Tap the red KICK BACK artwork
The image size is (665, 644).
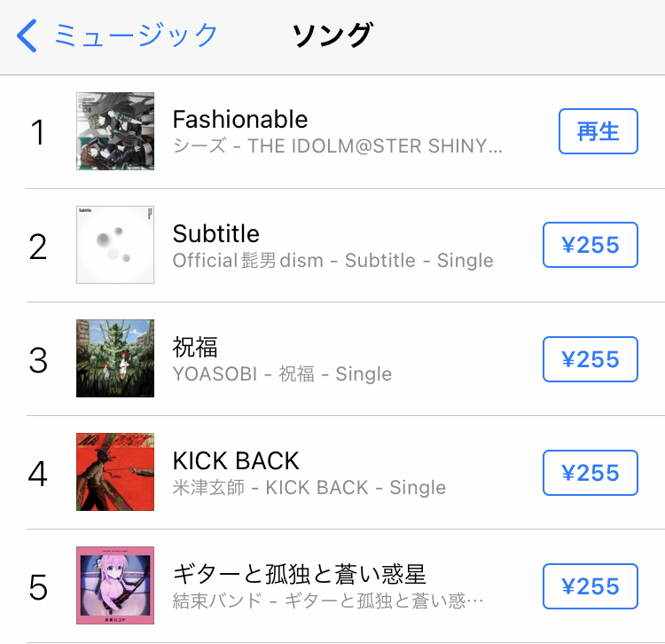pyautogui.click(x=115, y=472)
